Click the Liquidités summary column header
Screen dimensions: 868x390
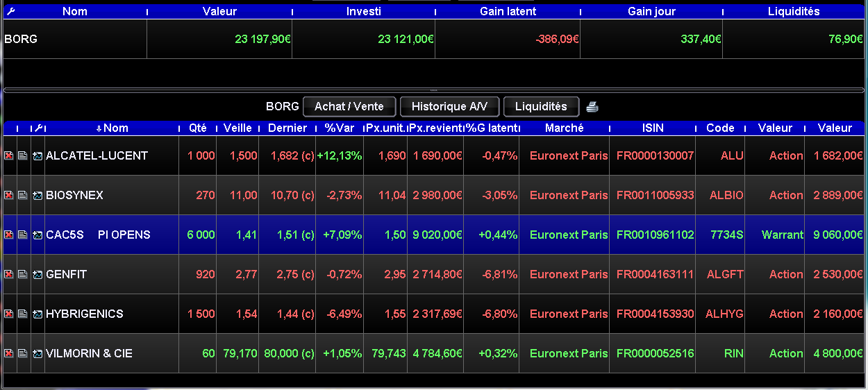pyautogui.click(x=794, y=11)
